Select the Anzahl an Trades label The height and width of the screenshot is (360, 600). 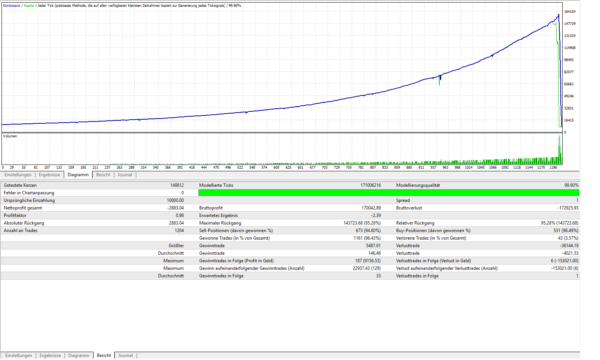coord(21,231)
